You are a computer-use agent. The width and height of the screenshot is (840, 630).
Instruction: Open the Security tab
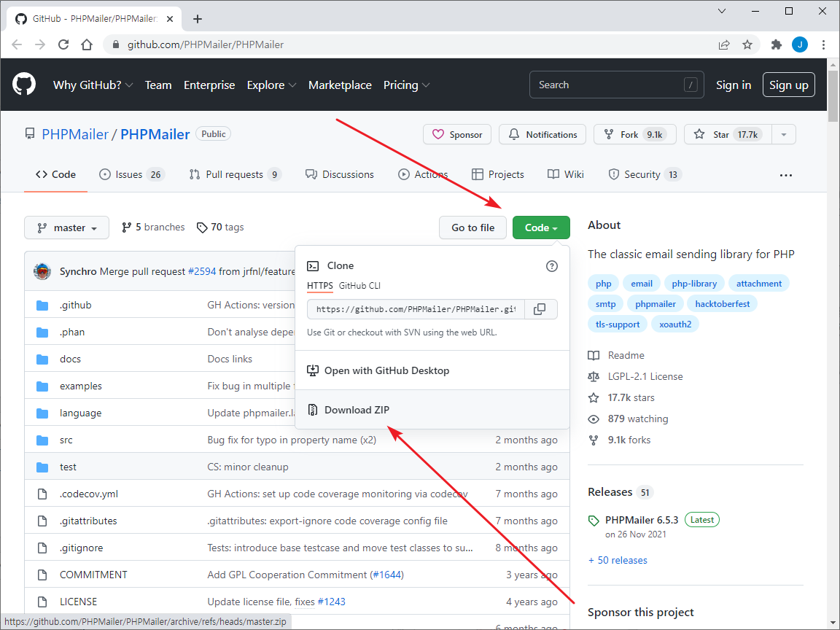(645, 175)
